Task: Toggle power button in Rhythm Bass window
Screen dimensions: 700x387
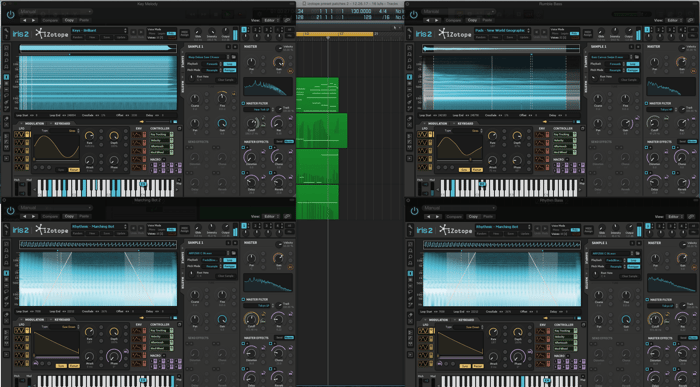Action: tap(414, 210)
